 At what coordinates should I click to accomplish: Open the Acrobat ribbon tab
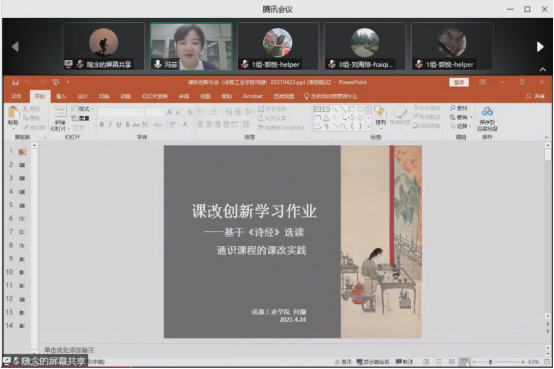253,96
